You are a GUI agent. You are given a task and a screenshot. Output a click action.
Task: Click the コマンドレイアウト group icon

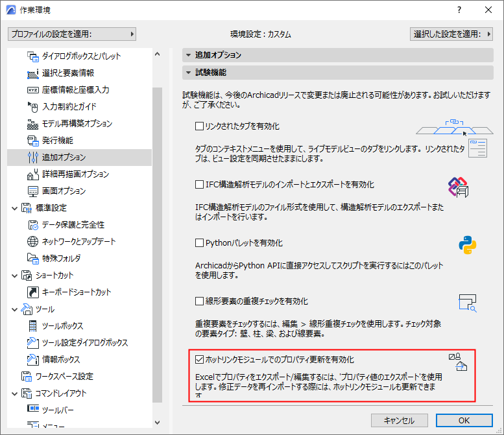(27, 394)
